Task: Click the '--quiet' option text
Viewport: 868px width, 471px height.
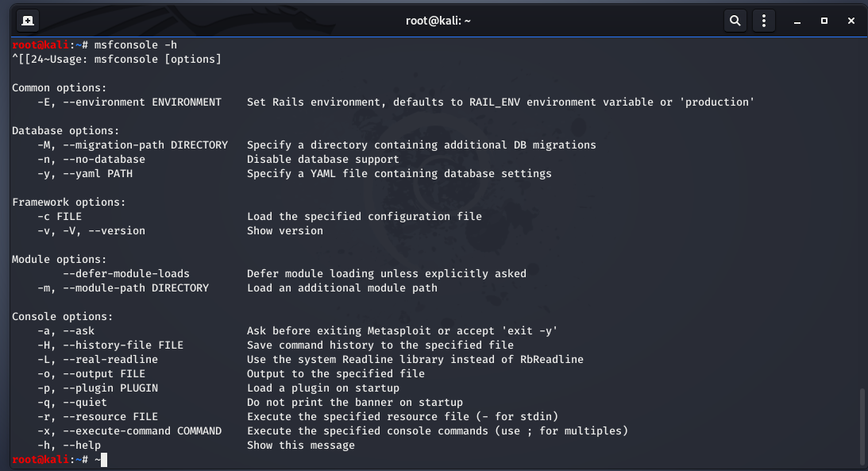Action: click(85, 403)
